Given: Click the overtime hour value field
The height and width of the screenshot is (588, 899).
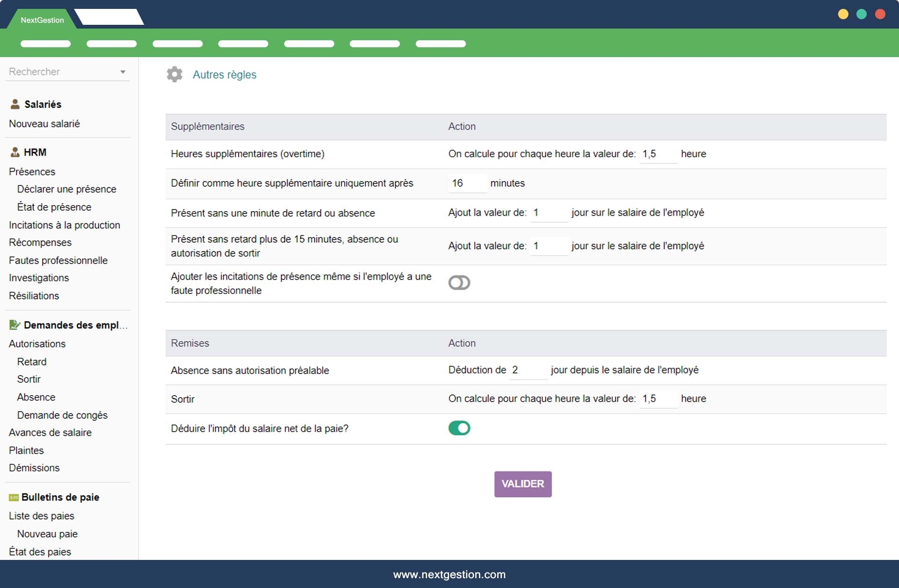Looking at the screenshot, I should point(658,154).
